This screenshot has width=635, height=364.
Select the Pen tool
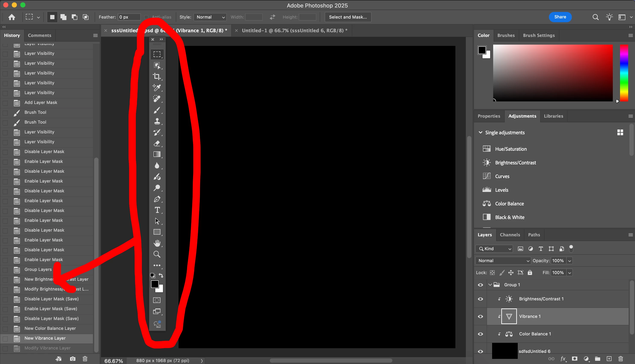tap(157, 199)
